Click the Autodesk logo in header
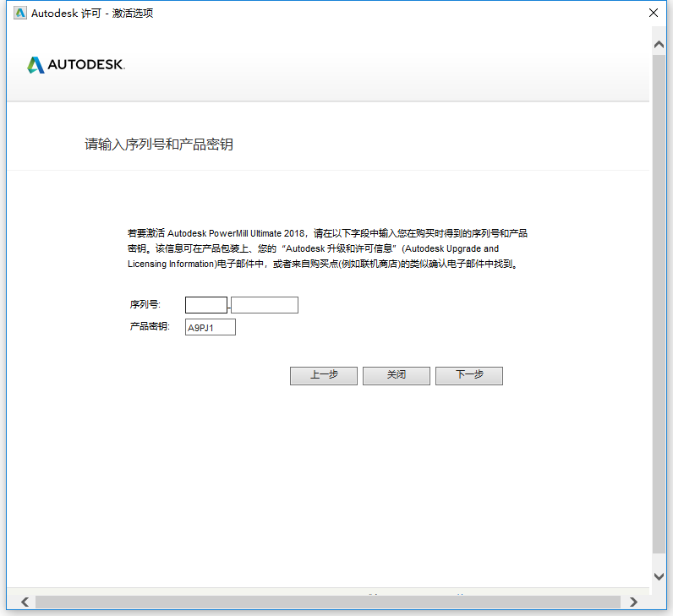The image size is (673, 616). (x=75, y=65)
